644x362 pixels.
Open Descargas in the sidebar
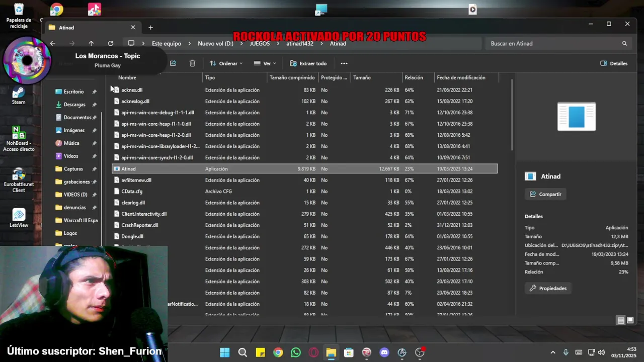coord(74,105)
